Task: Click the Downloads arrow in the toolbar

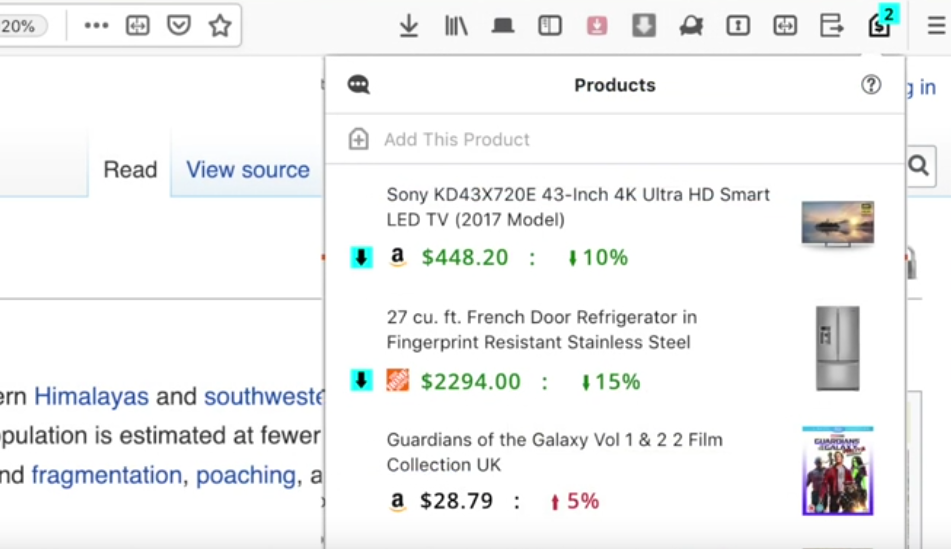Action: [408, 26]
